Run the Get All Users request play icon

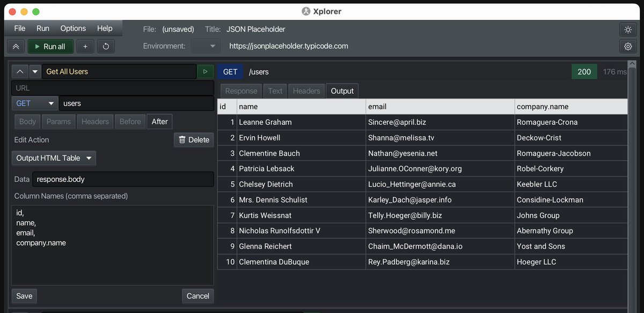point(205,71)
